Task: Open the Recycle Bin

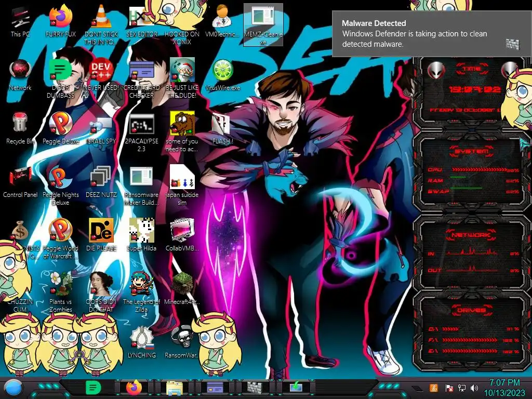Action: (x=20, y=129)
